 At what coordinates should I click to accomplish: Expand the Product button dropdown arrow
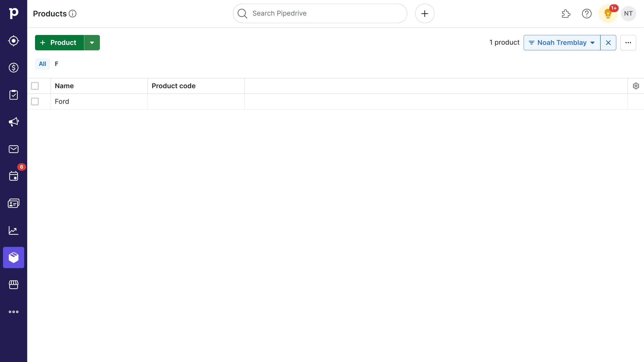point(92,42)
